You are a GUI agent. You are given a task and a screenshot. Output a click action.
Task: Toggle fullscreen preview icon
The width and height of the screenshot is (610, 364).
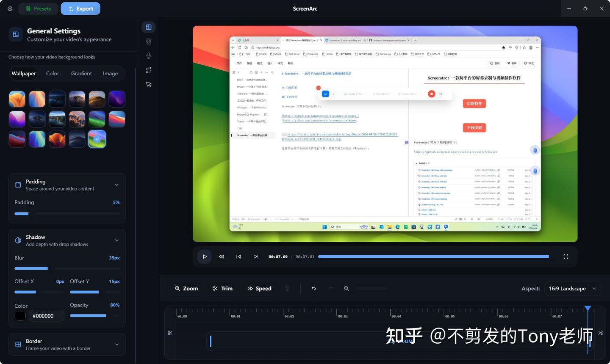click(x=566, y=256)
